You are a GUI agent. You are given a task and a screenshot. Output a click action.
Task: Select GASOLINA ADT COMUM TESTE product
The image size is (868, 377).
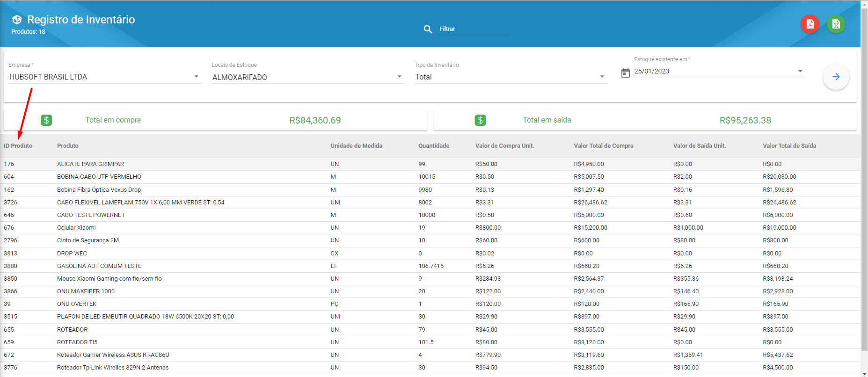click(99, 266)
